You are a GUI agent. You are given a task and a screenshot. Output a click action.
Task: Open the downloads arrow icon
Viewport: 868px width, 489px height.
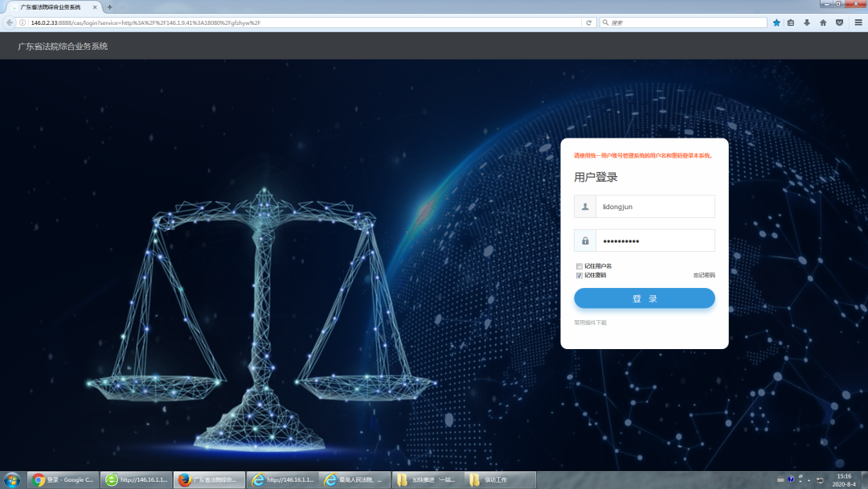807,23
